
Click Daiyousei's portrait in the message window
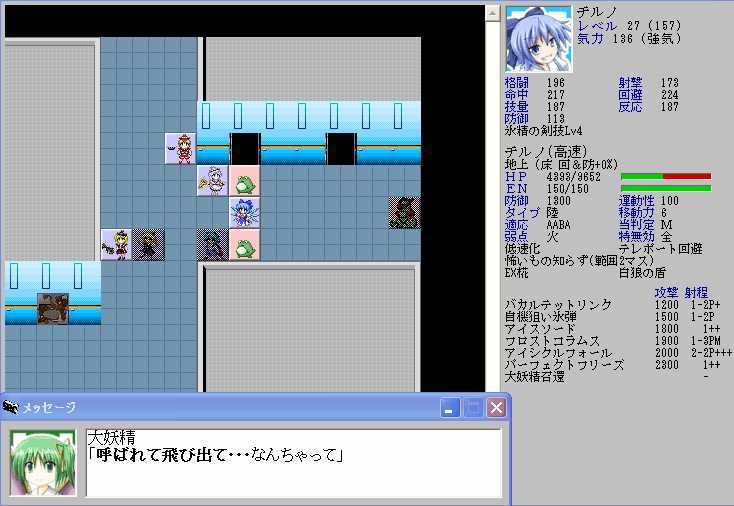[x=43, y=463]
